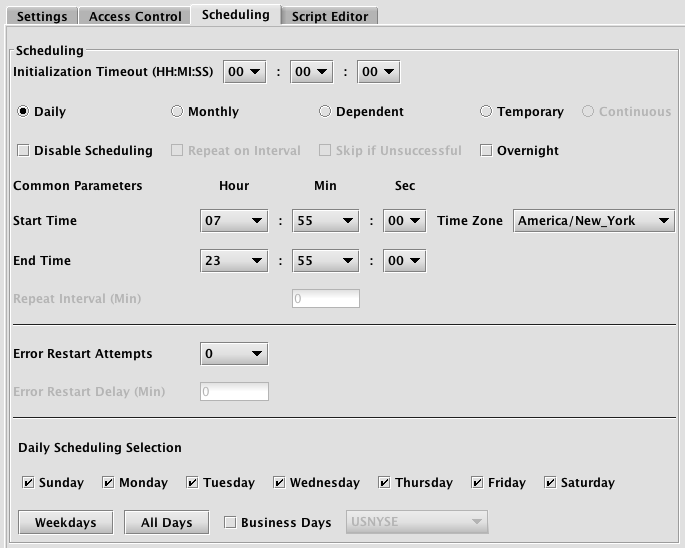Go to the Script Editor tab

[x=329, y=16]
